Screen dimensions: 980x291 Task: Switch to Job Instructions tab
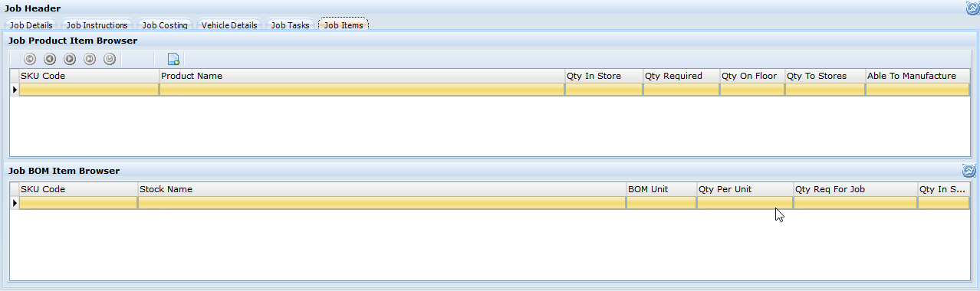(x=97, y=25)
